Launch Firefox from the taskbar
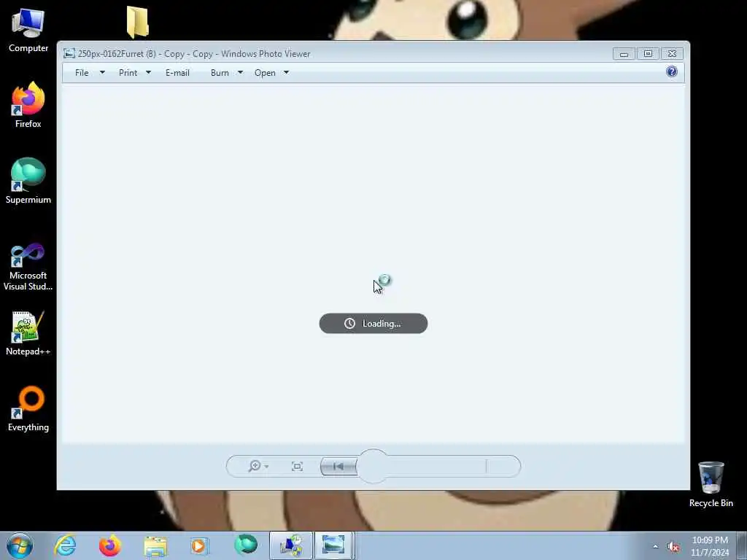 109,545
